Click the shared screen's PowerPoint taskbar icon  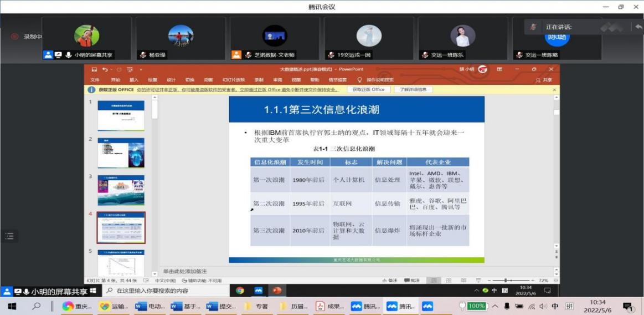coord(277,291)
